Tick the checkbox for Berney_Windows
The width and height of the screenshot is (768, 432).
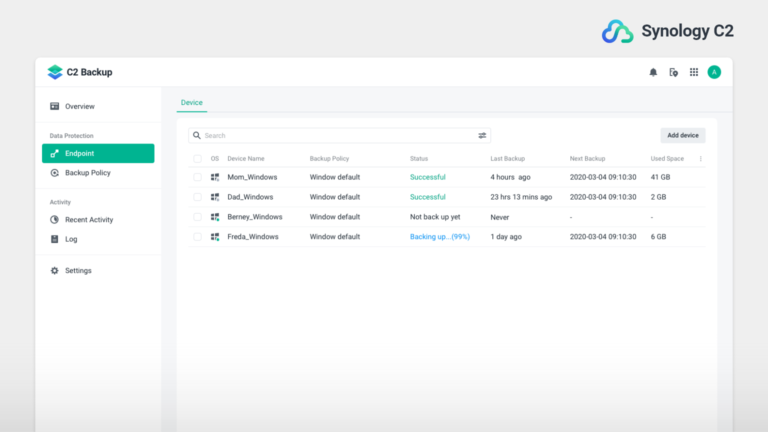click(197, 217)
